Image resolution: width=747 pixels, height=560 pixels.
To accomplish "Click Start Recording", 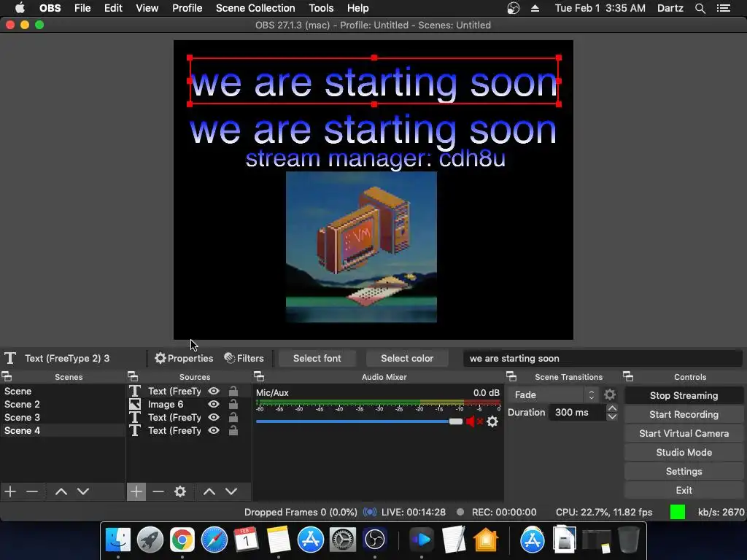I will [x=684, y=415].
